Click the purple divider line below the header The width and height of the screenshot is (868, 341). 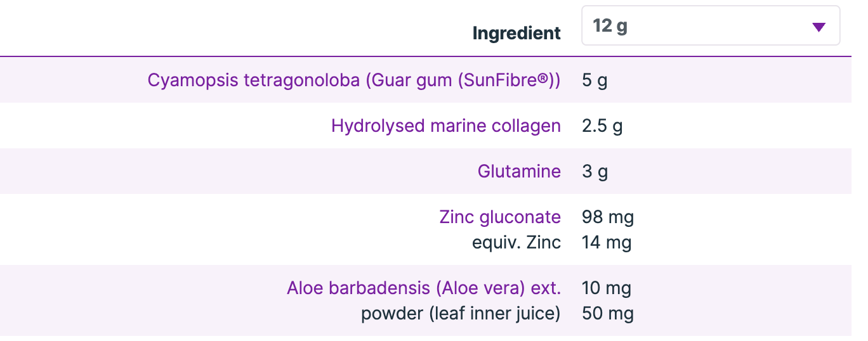pyautogui.click(x=425, y=56)
